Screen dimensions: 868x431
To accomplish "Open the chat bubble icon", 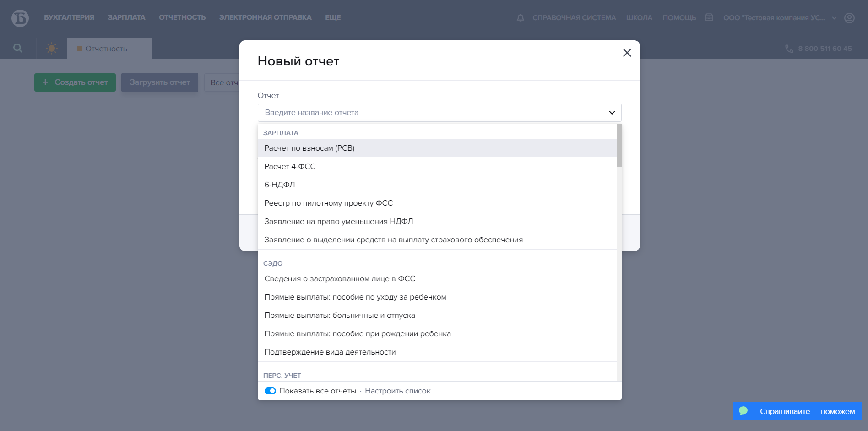I will tap(743, 411).
